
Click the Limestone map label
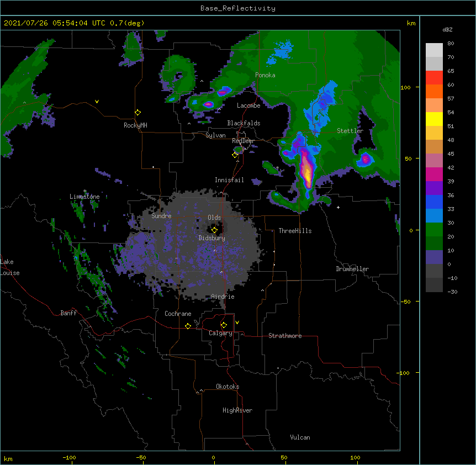[84, 197]
